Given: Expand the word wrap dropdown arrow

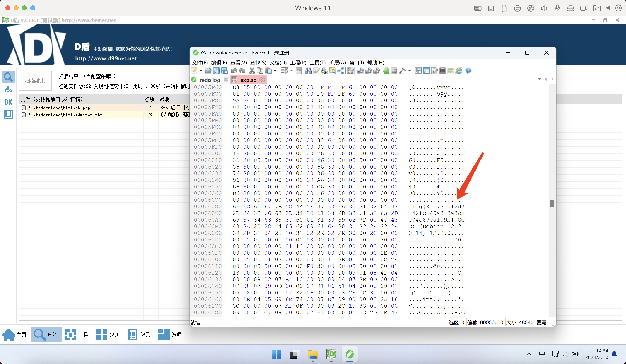Looking at the screenshot, I should point(291,71).
